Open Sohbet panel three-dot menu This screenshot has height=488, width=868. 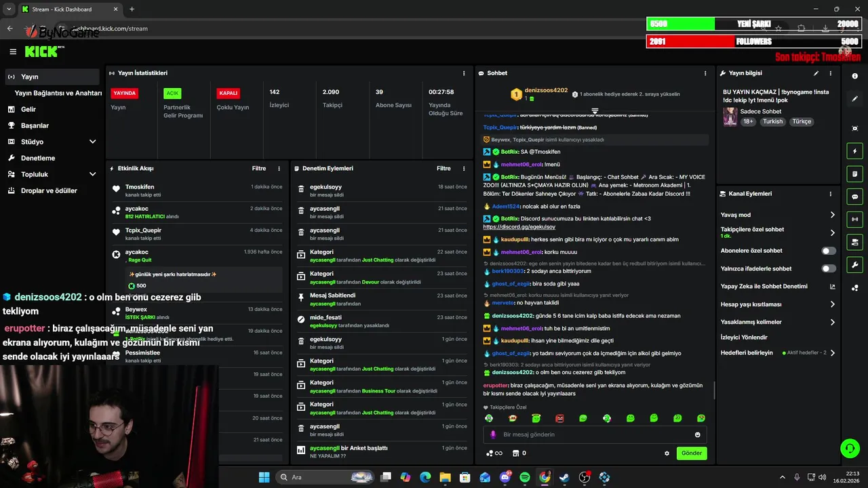pyautogui.click(x=705, y=73)
